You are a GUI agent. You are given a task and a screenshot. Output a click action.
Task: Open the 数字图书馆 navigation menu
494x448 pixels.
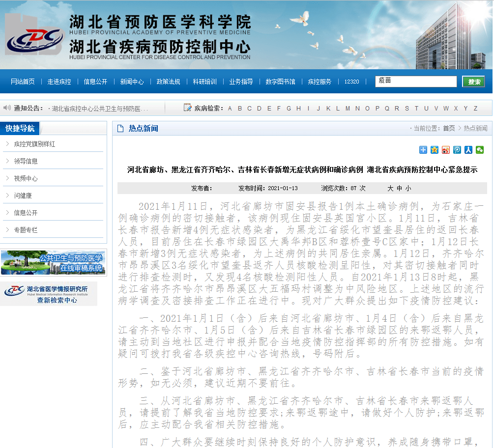pos(280,82)
